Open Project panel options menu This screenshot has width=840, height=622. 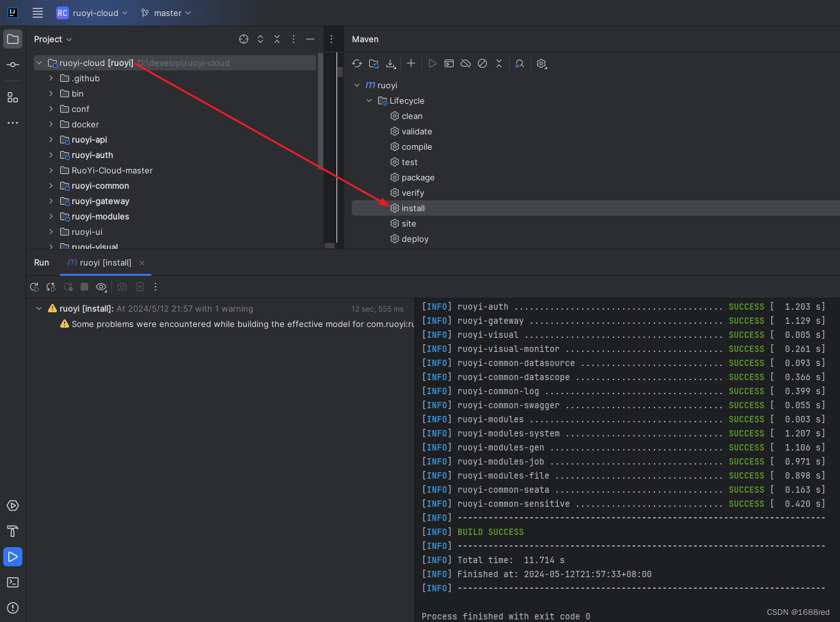coord(294,39)
